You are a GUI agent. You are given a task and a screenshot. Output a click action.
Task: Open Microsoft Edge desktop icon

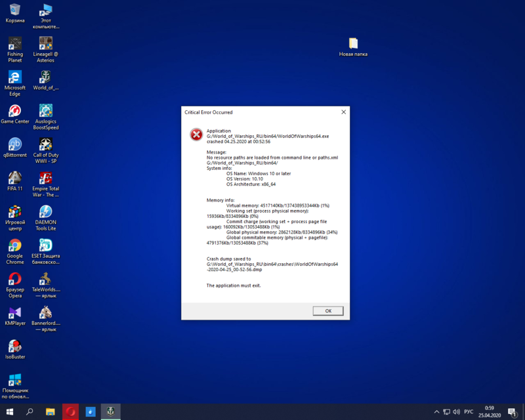click(x=15, y=83)
